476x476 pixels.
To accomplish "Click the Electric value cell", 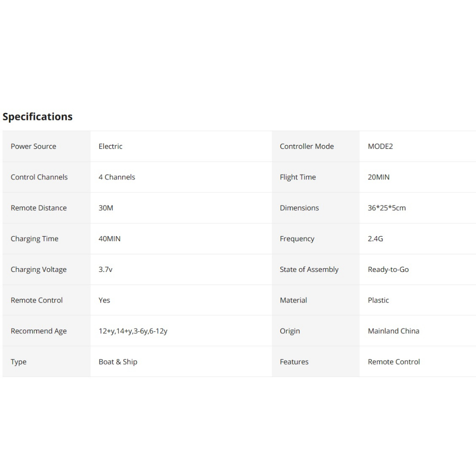I will [x=181, y=146].
